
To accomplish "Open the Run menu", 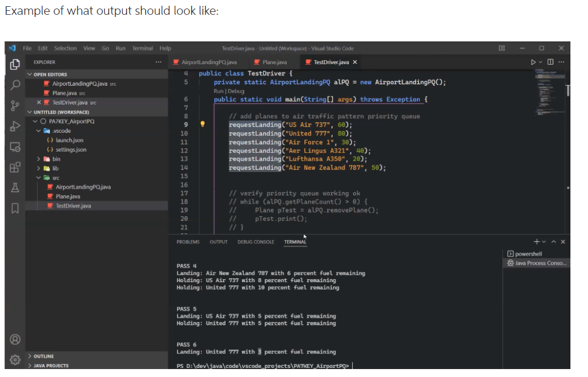I will [120, 48].
